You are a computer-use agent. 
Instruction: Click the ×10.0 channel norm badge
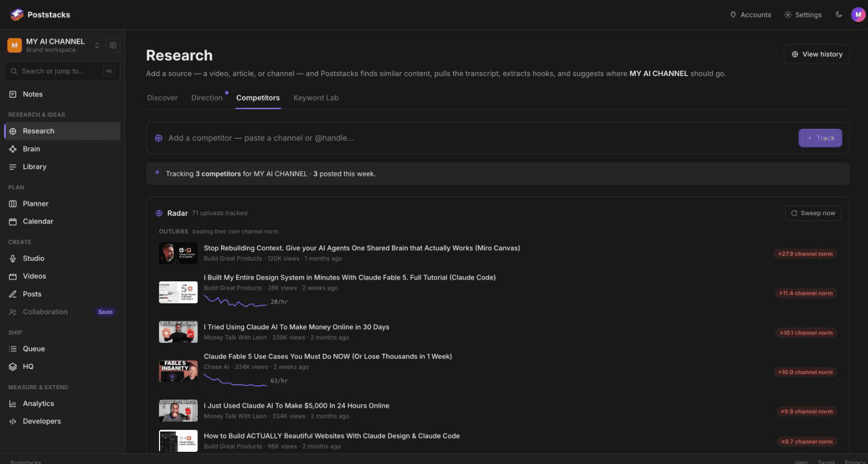tap(805, 372)
